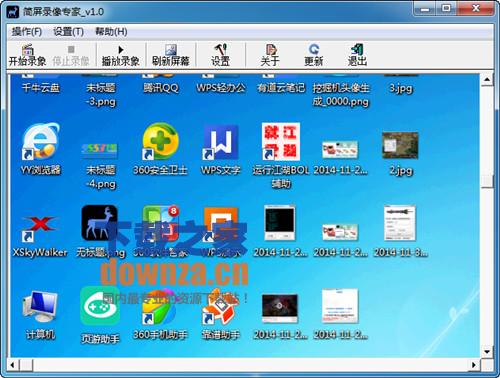The height and width of the screenshot is (378, 500).
Task: Click the 3.jpg file label
Action: click(401, 88)
